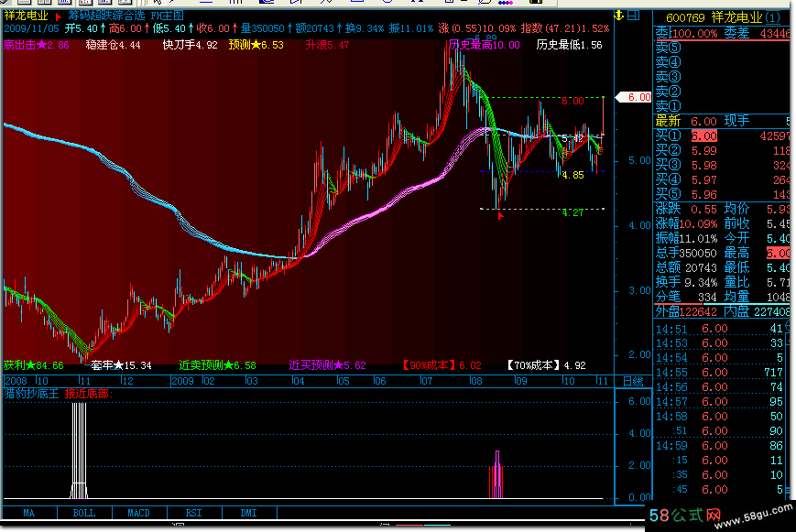
Task: Switch to the RSI indicator tab
Action: pyautogui.click(x=194, y=513)
